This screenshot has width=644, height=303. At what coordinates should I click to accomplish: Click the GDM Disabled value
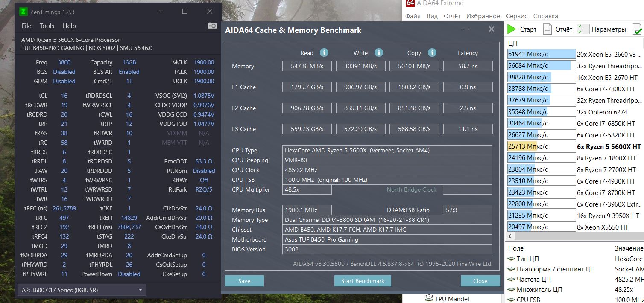pos(64,81)
